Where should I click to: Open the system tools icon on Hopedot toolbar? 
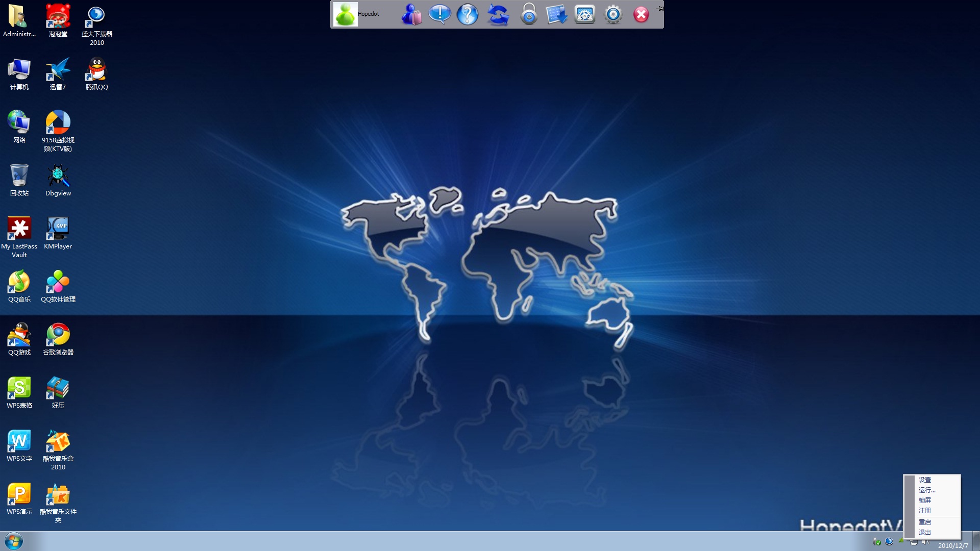[x=584, y=15]
